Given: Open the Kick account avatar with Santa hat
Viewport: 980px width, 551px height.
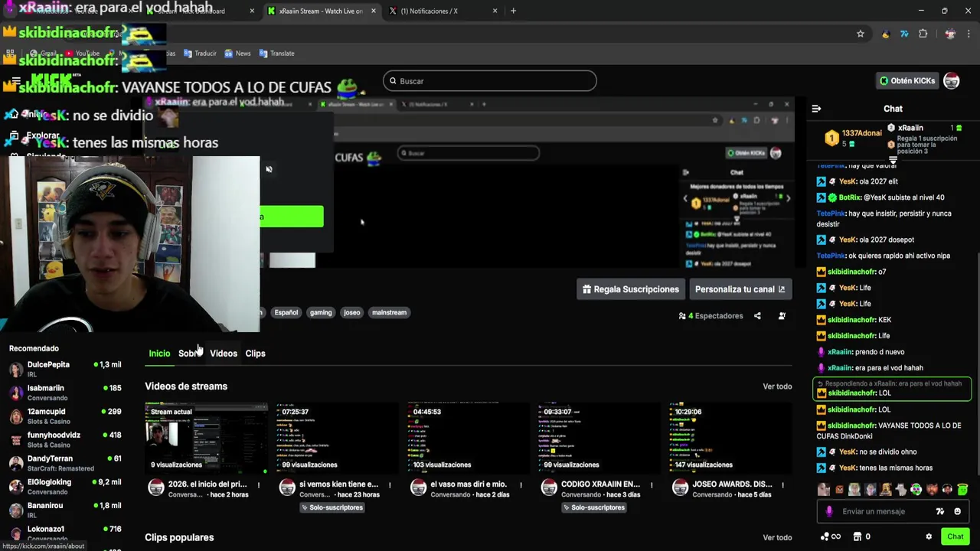Looking at the screenshot, I should [951, 80].
